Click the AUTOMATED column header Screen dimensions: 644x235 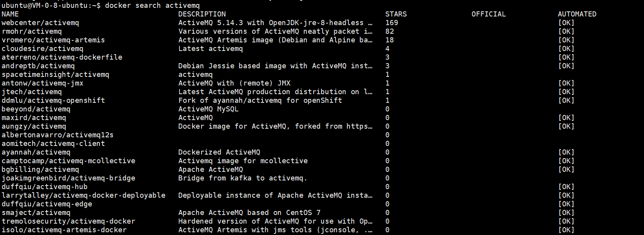coord(577,14)
